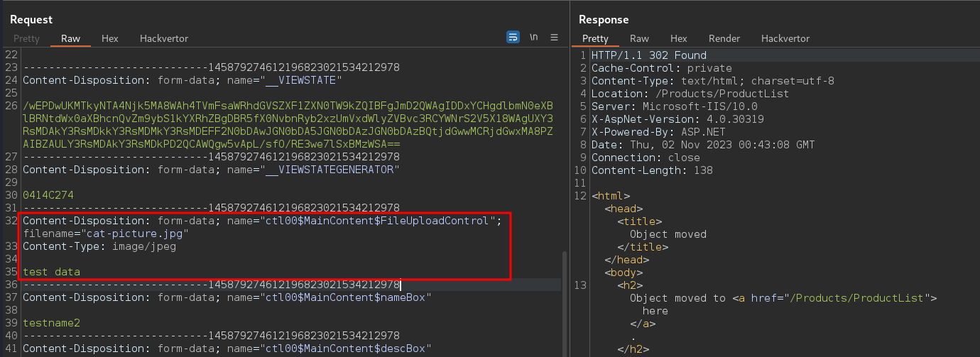
Task: Click the testname2 value line
Action: (x=52, y=323)
